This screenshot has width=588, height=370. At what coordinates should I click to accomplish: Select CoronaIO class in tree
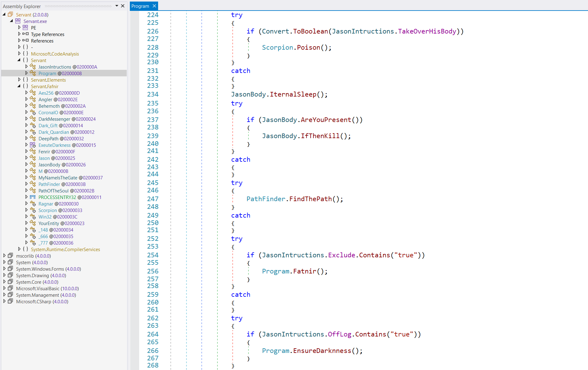[61, 112]
